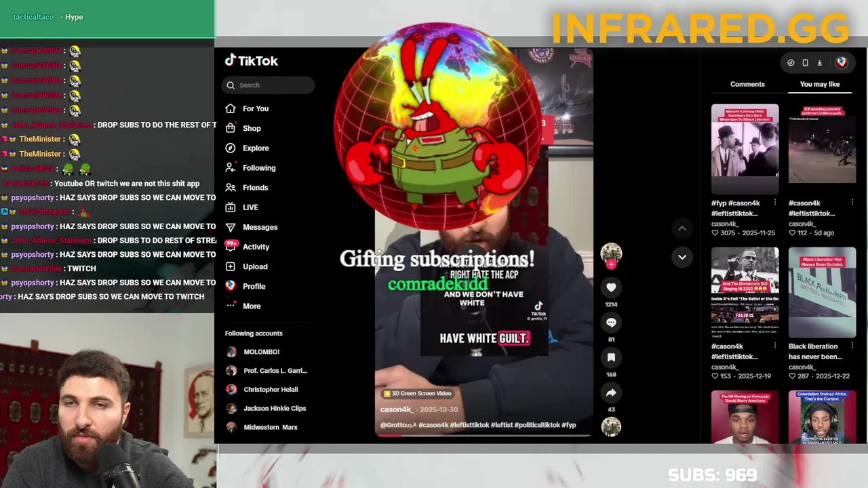Screen dimensions: 868x488
Task: Open the profile avatar in top toolbar
Action: pos(842,62)
